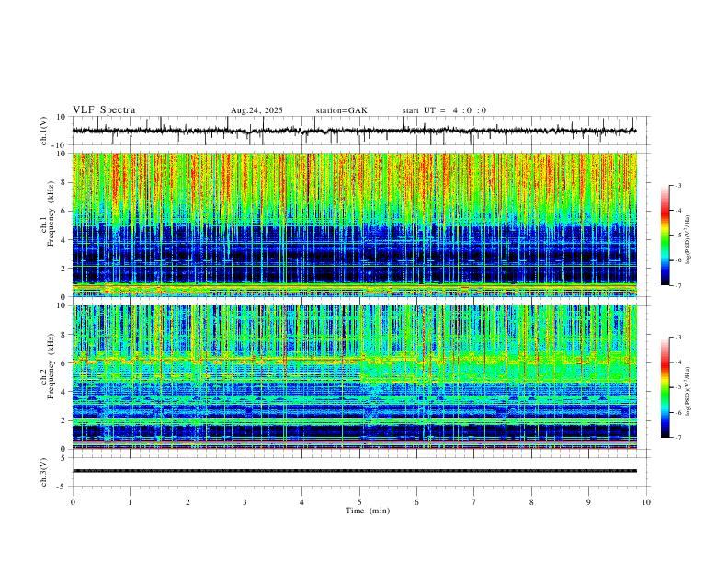Screen dimensions: 728x563
Task: Click tick label "1" on the Time axis
Action: (130, 502)
